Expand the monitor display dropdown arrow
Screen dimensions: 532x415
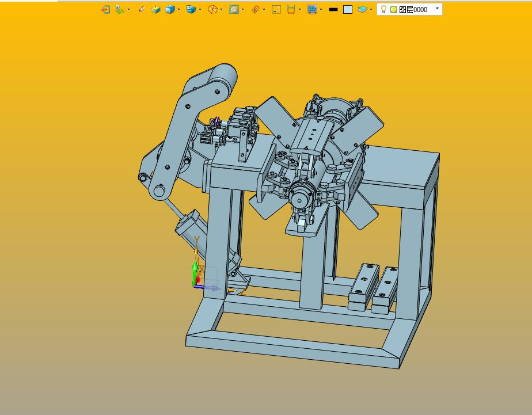[321, 9]
